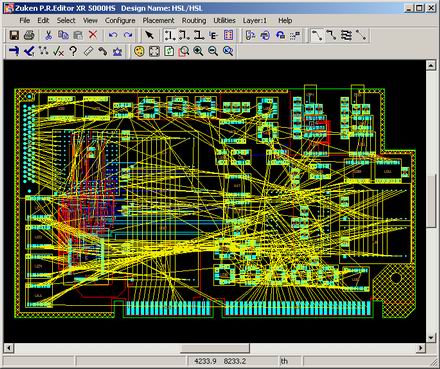Click the third bracket-shaped trace tool icon
The image size is (440, 369).
coord(199,35)
